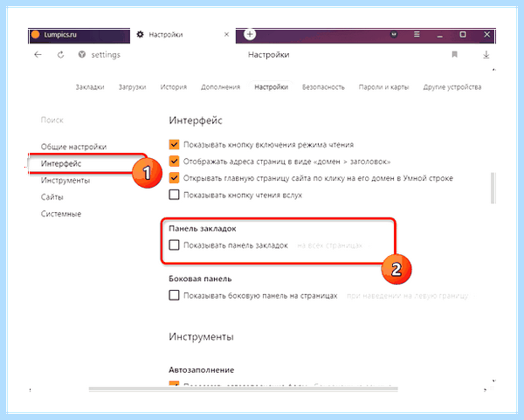
Task: Open Другие устройства section
Action: [x=452, y=87]
